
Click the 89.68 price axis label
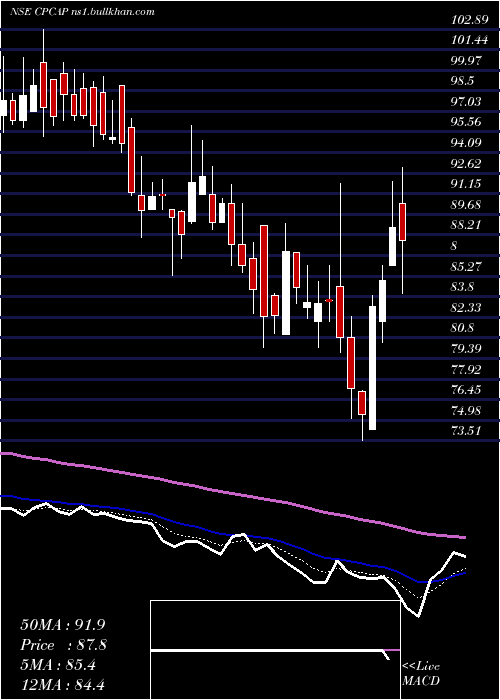(x=466, y=205)
